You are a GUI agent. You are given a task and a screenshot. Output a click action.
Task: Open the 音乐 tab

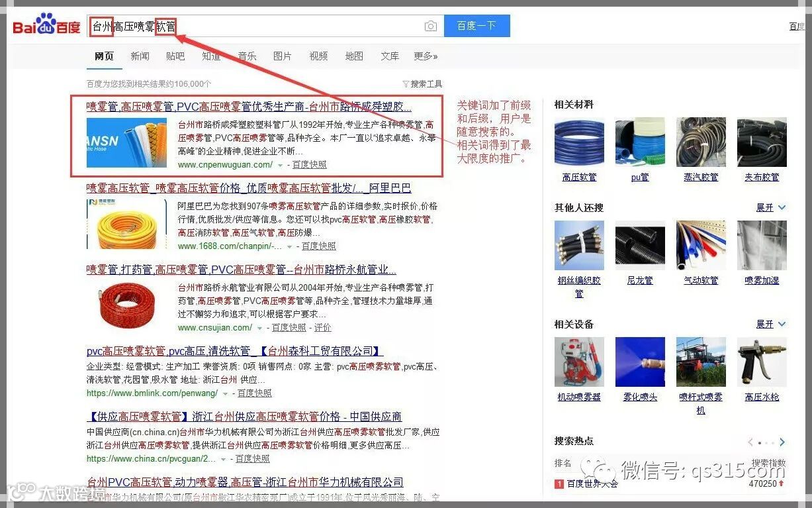[247, 56]
